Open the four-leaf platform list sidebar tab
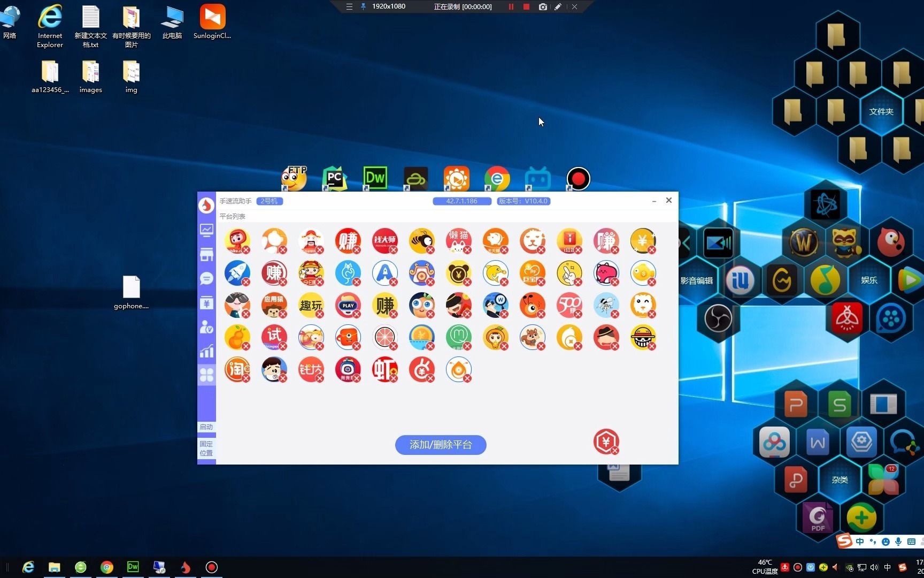The width and height of the screenshot is (924, 578). [x=206, y=375]
